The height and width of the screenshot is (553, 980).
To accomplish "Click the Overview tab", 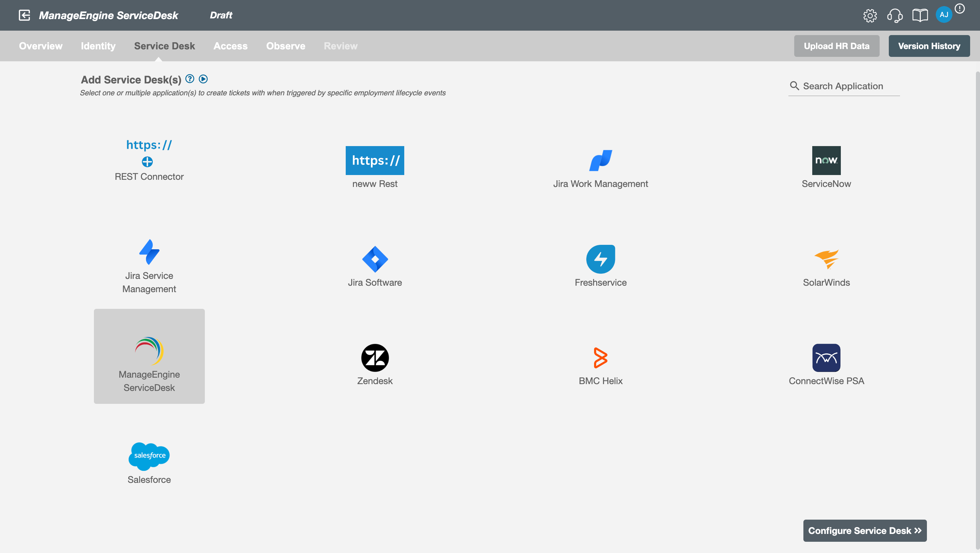I will click(x=40, y=45).
